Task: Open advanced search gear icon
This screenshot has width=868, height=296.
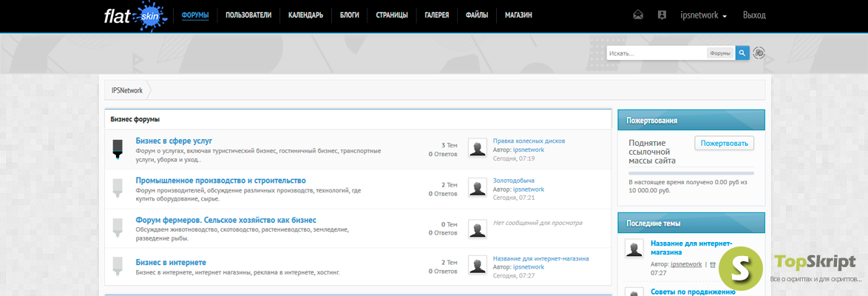Action: 759,53
